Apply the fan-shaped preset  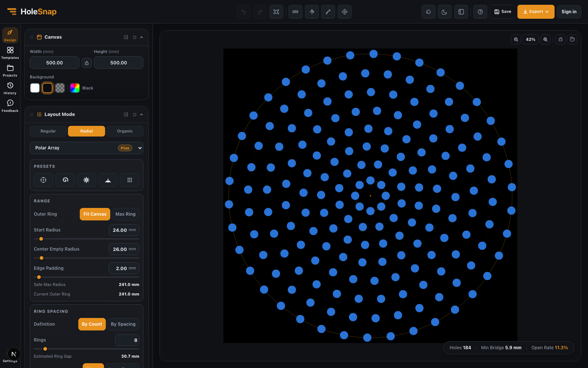click(x=108, y=180)
